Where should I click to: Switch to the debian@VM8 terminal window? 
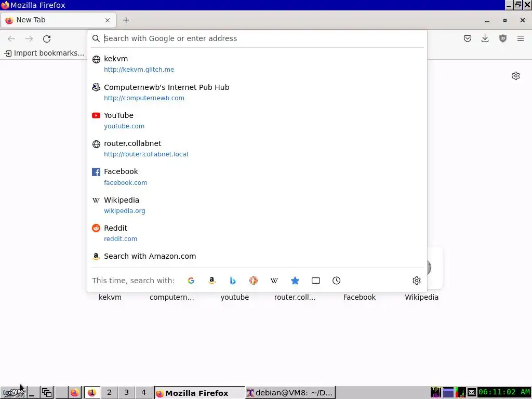click(x=290, y=393)
